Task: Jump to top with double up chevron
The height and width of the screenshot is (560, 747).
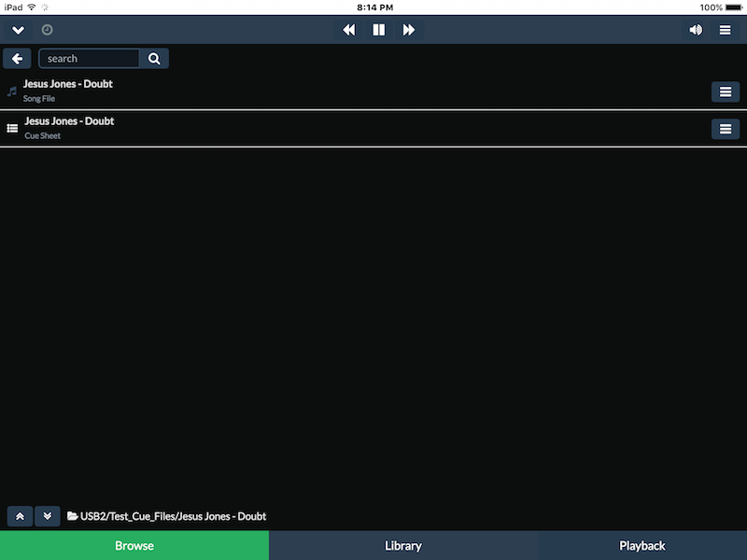Action: (20, 516)
